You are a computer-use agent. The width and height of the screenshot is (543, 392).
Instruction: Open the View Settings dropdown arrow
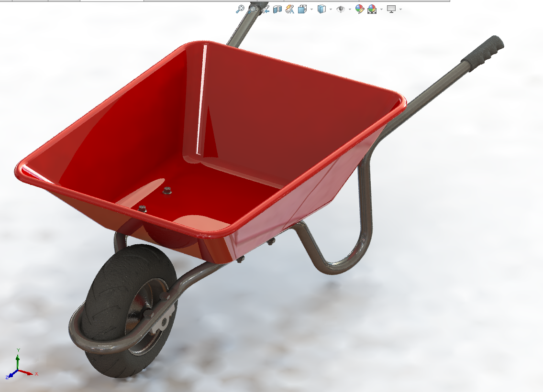400,10
